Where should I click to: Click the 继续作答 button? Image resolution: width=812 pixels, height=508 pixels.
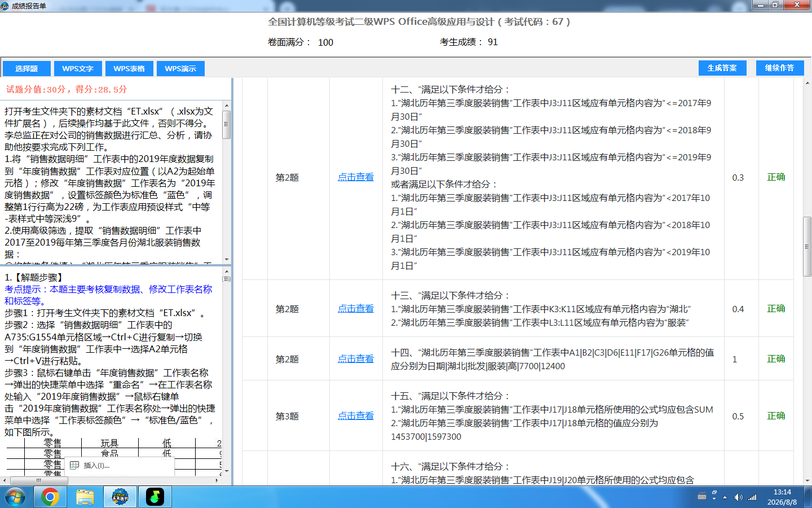point(779,68)
